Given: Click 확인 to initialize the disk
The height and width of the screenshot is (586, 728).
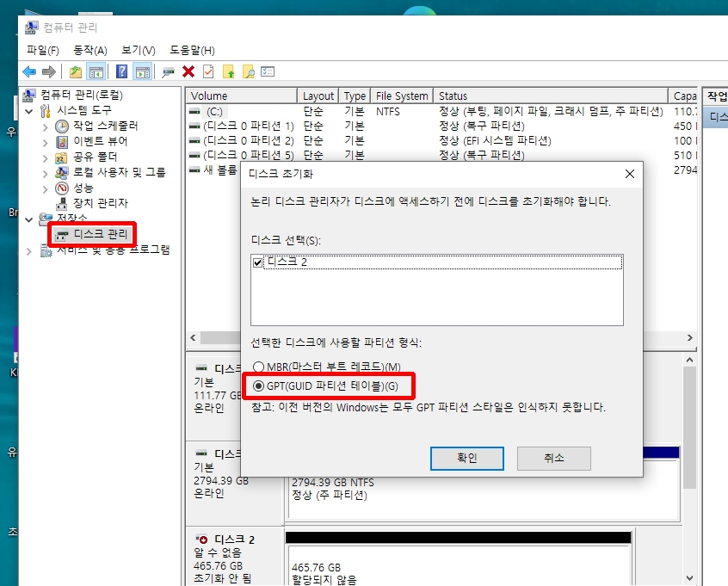Looking at the screenshot, I should click(x=467, y=459).
